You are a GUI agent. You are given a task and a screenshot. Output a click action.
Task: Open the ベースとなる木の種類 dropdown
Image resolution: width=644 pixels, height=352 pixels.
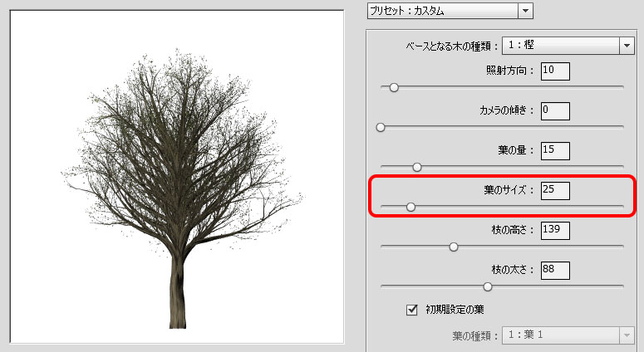pos(568,46)
